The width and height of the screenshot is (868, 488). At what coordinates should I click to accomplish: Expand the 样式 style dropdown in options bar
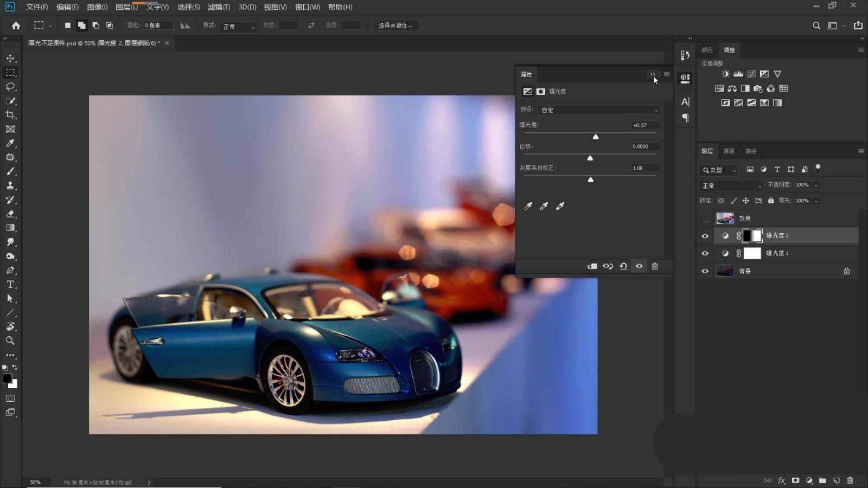[x=238, y=26]
